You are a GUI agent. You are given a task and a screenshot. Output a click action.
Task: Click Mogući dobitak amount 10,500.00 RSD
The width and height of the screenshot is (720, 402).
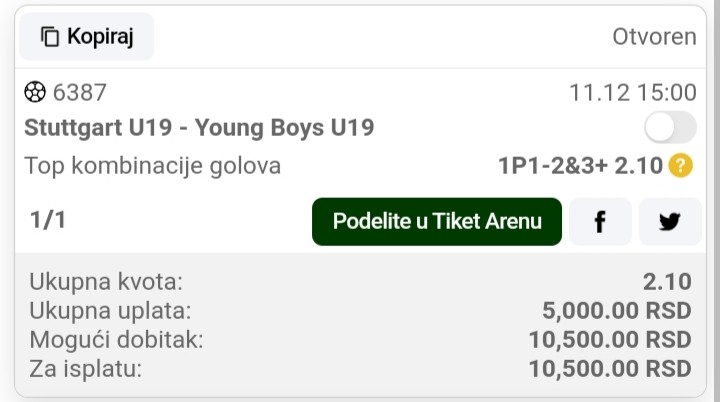tap(610, 340)
